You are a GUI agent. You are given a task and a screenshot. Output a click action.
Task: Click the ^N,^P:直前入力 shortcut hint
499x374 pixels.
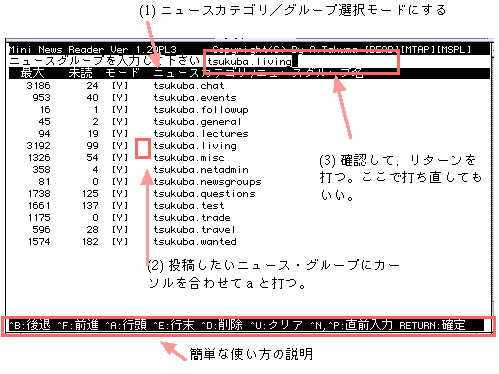point(351,325)
